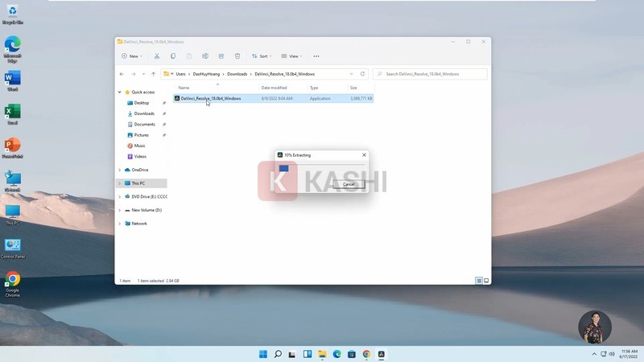Expand the Network tree node

point(119,224)
